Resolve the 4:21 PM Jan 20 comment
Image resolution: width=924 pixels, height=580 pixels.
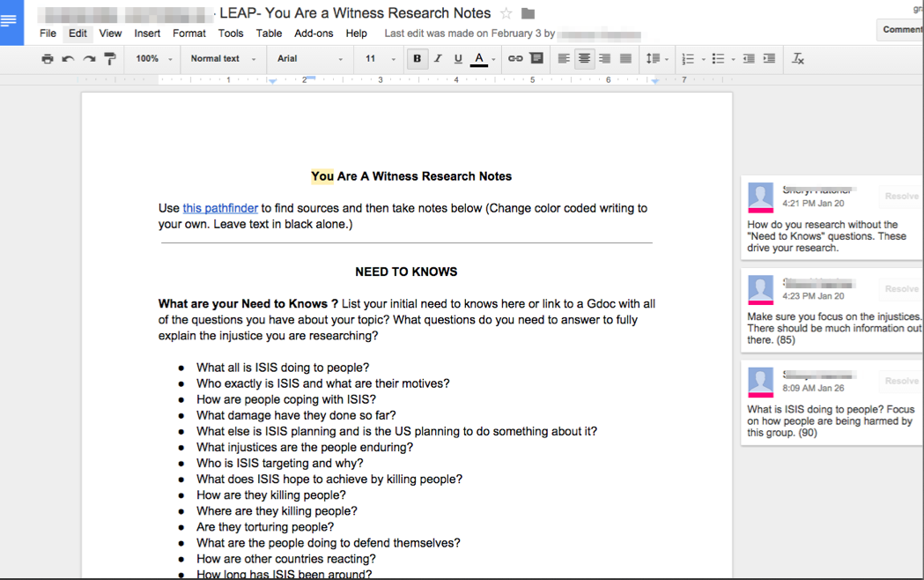point(901,197)
